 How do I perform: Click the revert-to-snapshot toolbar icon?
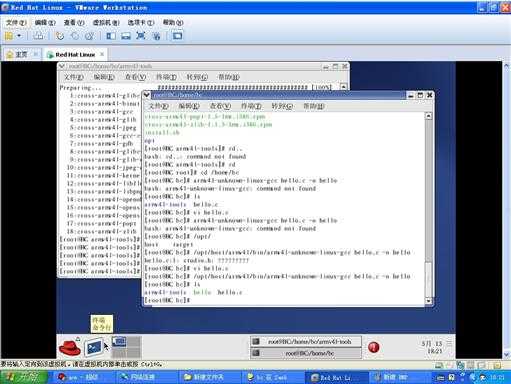click(x=75, y=36)
